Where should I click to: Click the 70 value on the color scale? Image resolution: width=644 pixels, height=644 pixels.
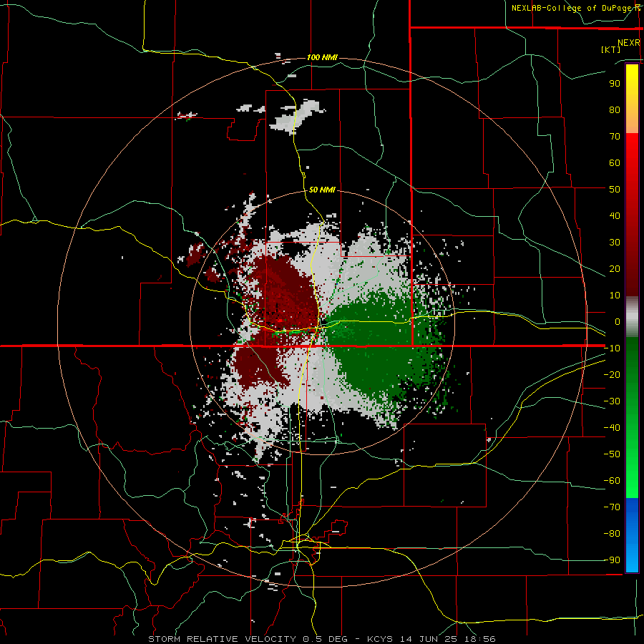[615, 137]
